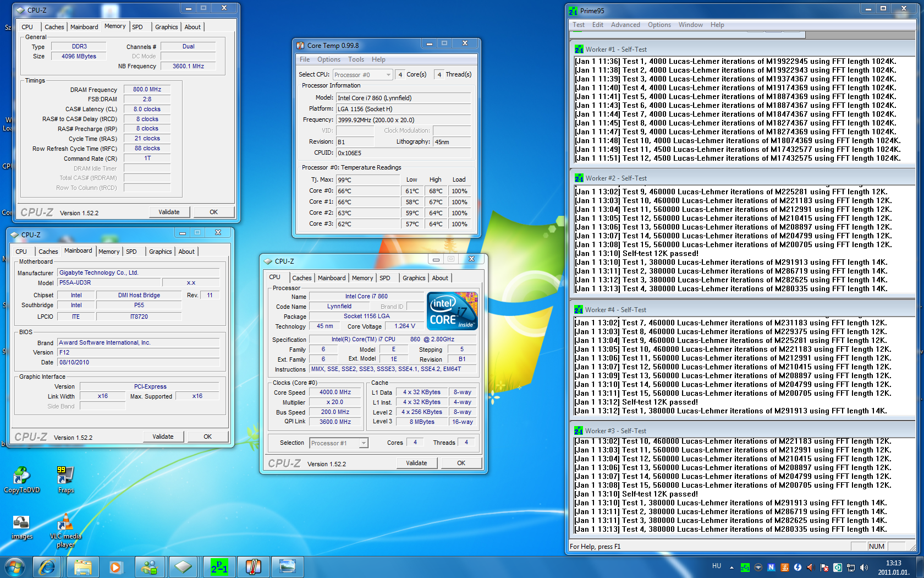Open the CPU-Z Processor #1 selection dropdown
The image size is (924, 578).
(339, 443)
